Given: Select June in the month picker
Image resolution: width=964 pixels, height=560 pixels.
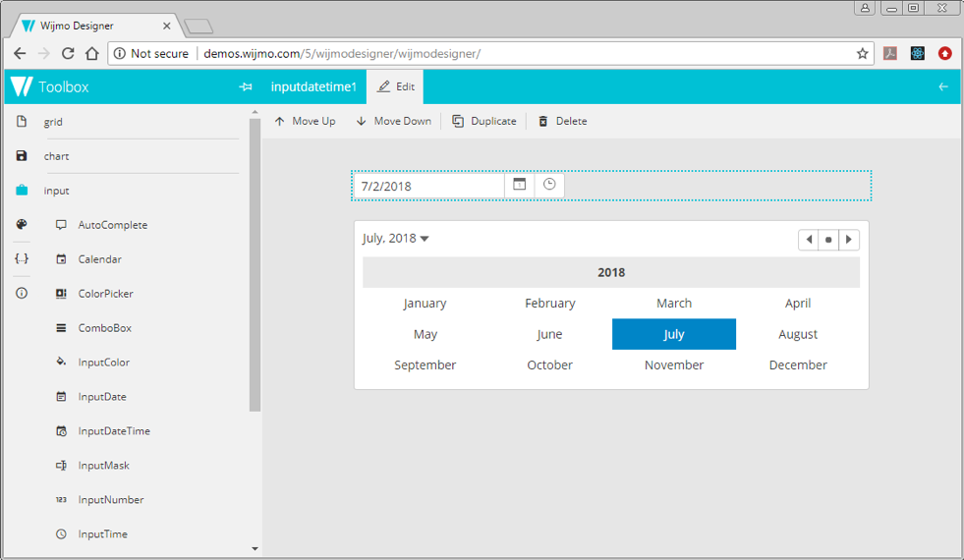Looking at the screenshot, I should pos(549,334).
